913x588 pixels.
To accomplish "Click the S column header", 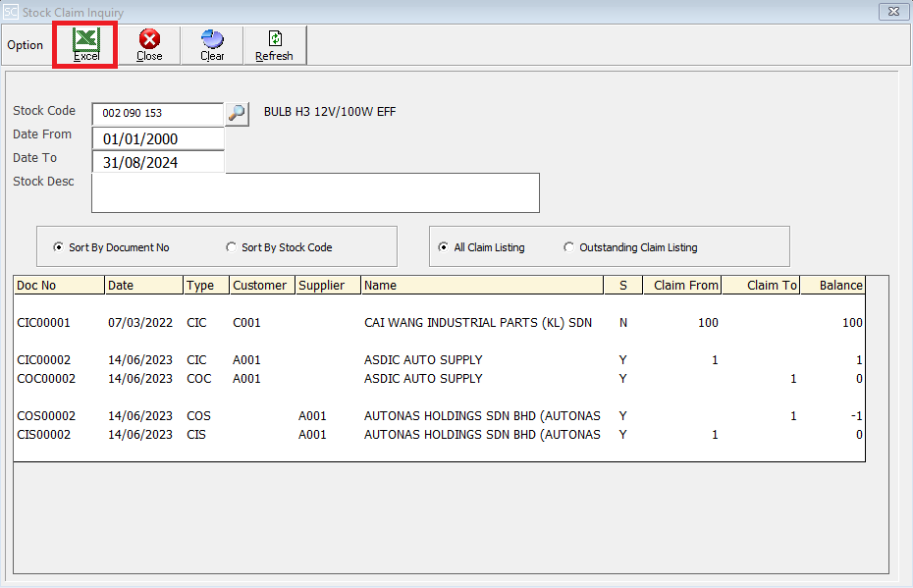I will tap(623, 286).
